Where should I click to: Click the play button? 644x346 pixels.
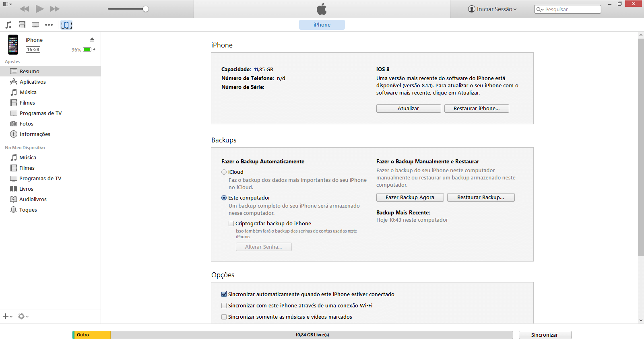pos(39,9)
